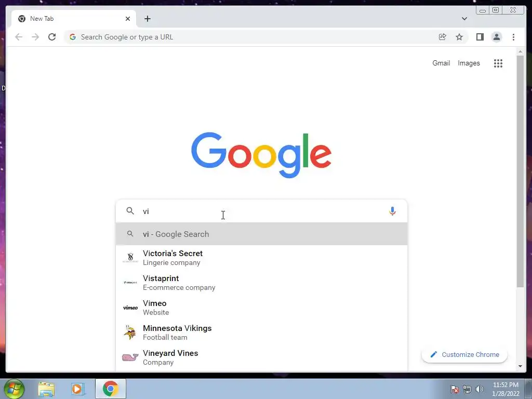Expand the tab search chevron

[x=464, y=19]
